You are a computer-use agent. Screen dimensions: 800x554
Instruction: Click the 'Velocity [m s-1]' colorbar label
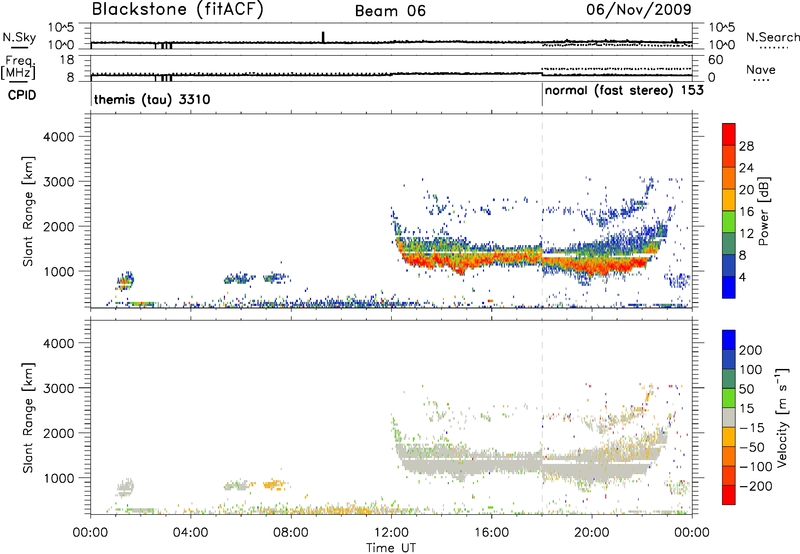point(782,417)
